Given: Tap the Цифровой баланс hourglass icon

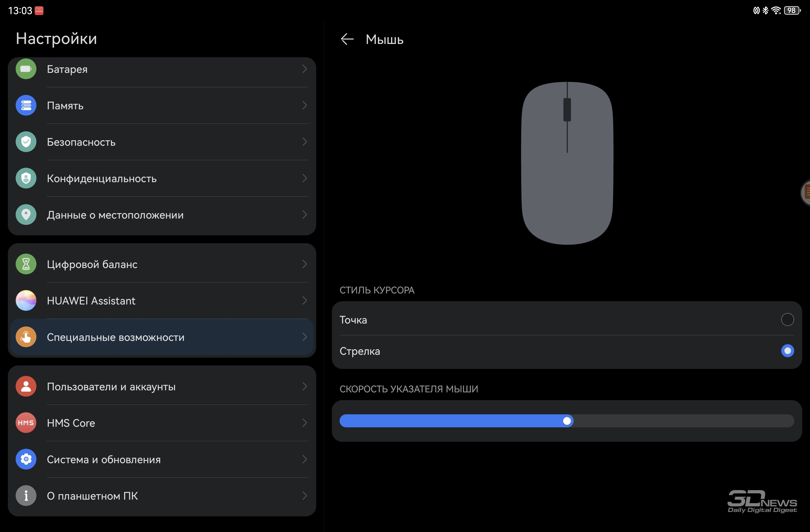Looking at the screenshot, I should pyautogui.click(x=26, y=264).
